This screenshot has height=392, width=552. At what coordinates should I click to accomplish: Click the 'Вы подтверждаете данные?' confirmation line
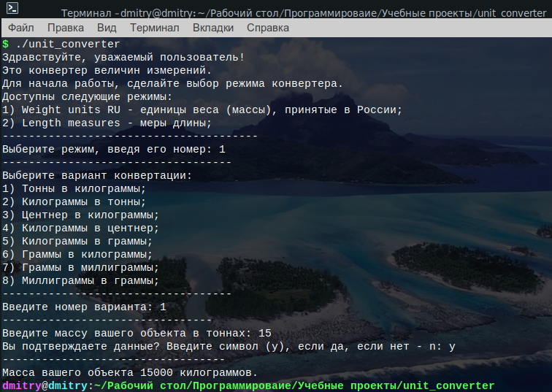229,346
